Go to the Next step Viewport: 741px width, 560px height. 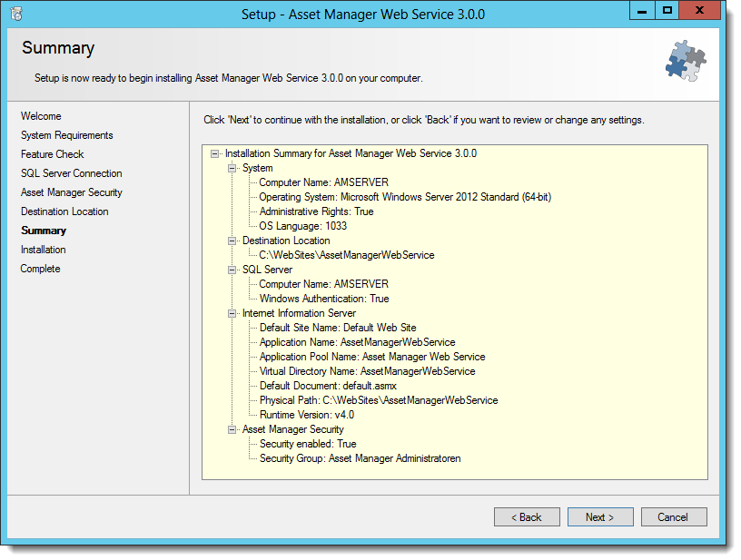point(600,517)
